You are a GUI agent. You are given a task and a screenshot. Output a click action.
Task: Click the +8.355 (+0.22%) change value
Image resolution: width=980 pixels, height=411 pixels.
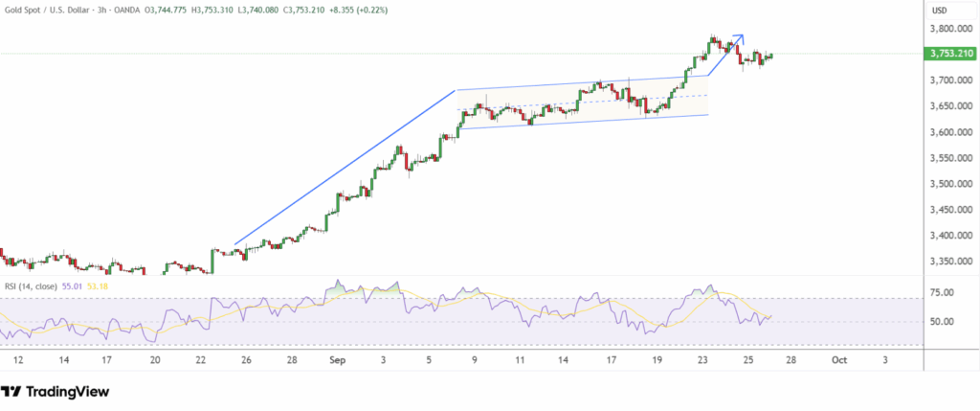363,11
